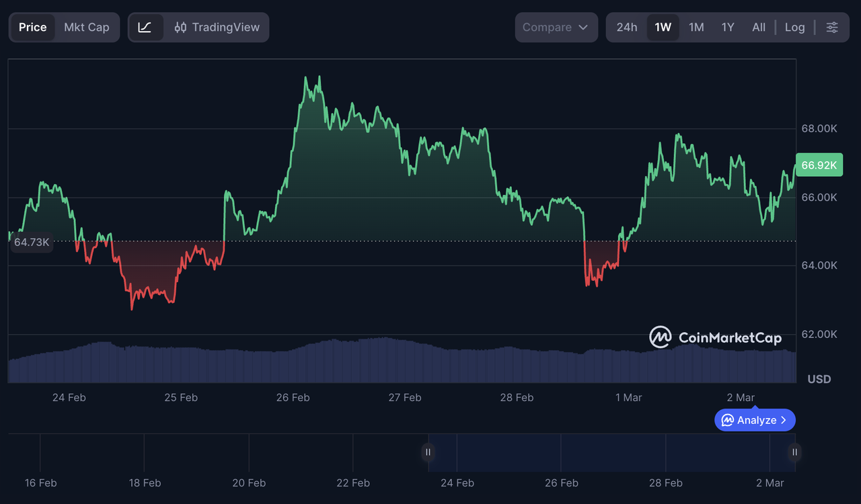This screenshot has height=504, width=861.
Task: Select the 24h time range
Action: (626, 28)
